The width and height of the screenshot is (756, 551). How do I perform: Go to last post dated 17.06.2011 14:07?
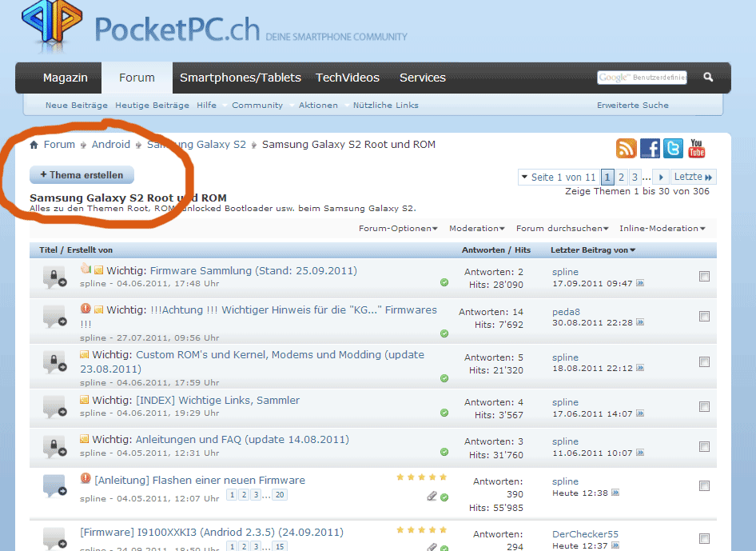pos(640,413)
